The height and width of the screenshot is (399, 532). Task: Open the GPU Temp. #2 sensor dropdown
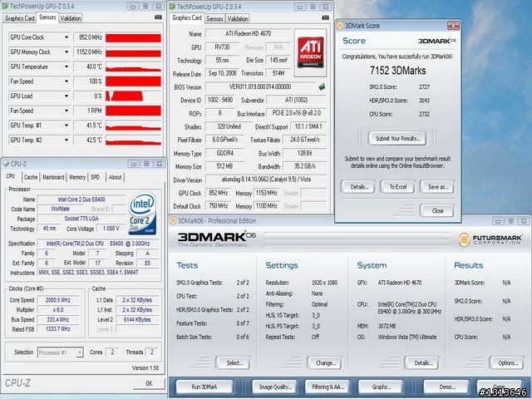point(66,140)
